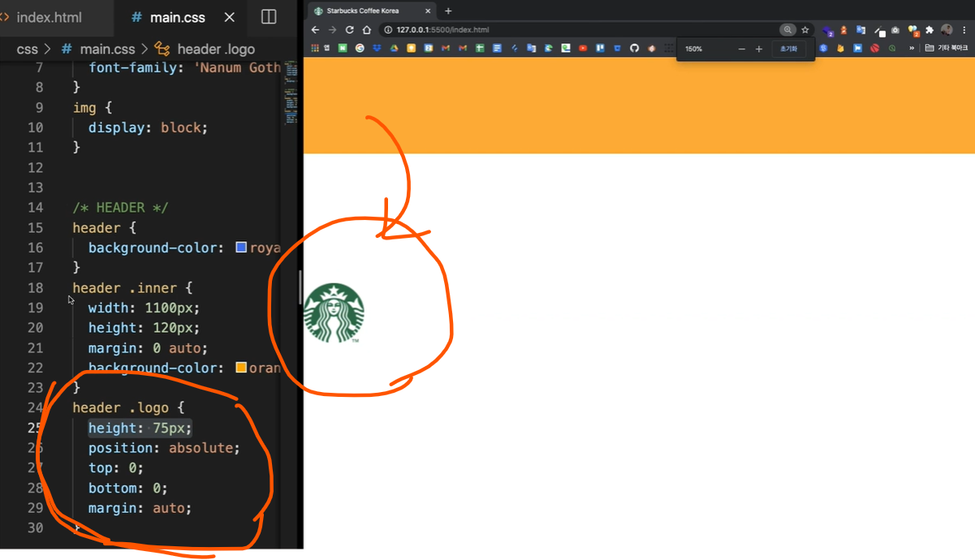
Task: Open the Google Sheets bookmark icon
Action: click(x=480, y=48)
